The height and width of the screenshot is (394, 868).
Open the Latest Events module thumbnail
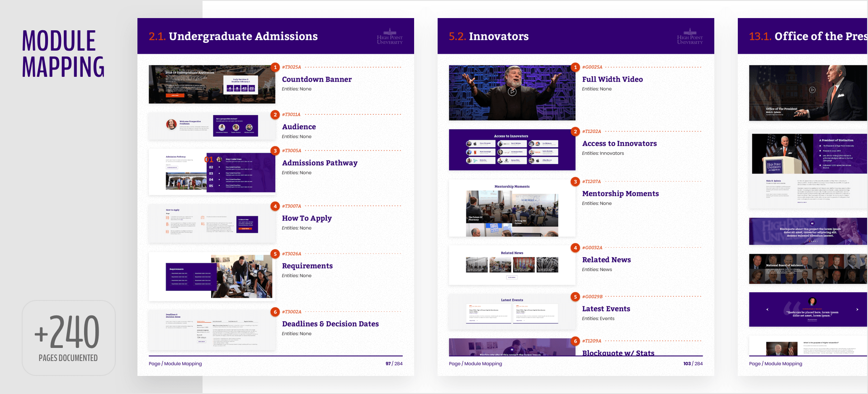point(512,312)
